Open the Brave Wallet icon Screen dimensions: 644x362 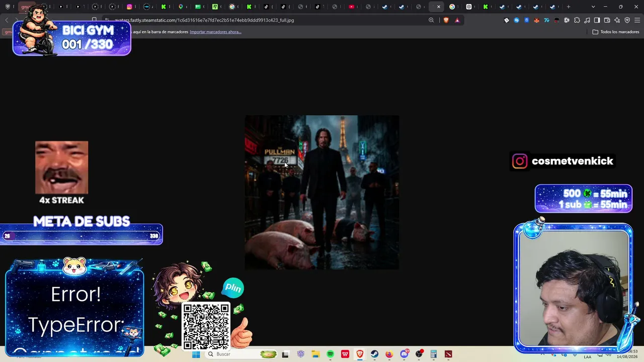[x=607, y=20]
